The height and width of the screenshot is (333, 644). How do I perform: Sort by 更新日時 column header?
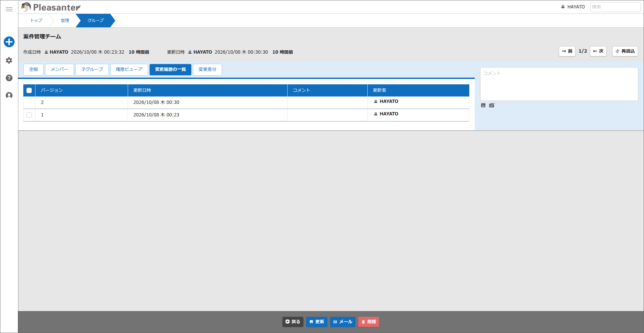click(x=207, y=90)
